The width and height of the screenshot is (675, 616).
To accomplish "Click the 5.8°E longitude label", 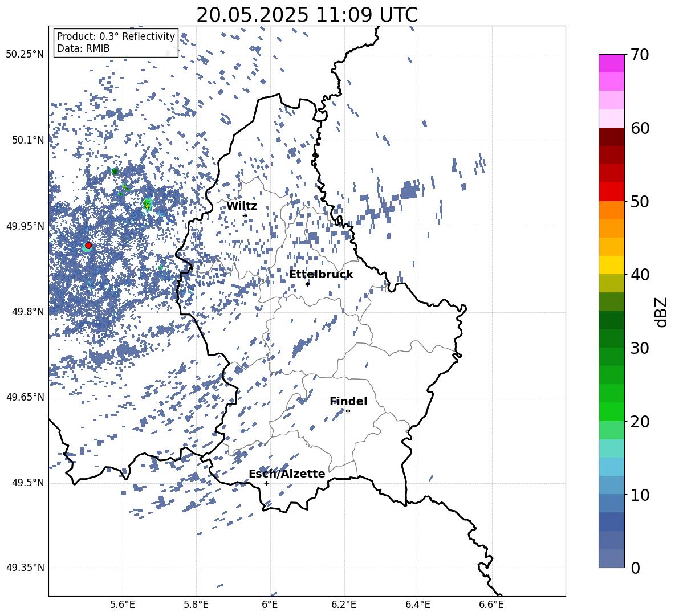I will coord(196,605).
